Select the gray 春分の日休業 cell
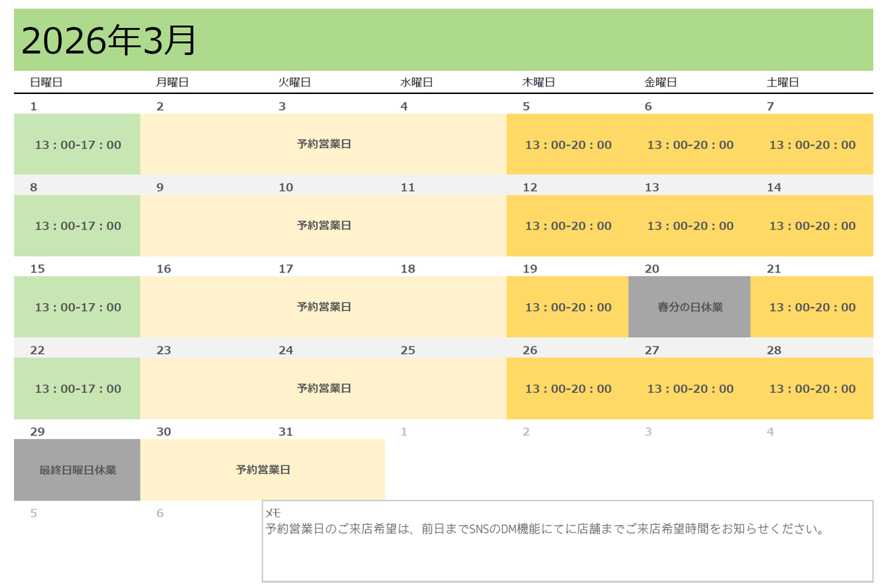Screen dimensions: 881x588 pos(689,308)
